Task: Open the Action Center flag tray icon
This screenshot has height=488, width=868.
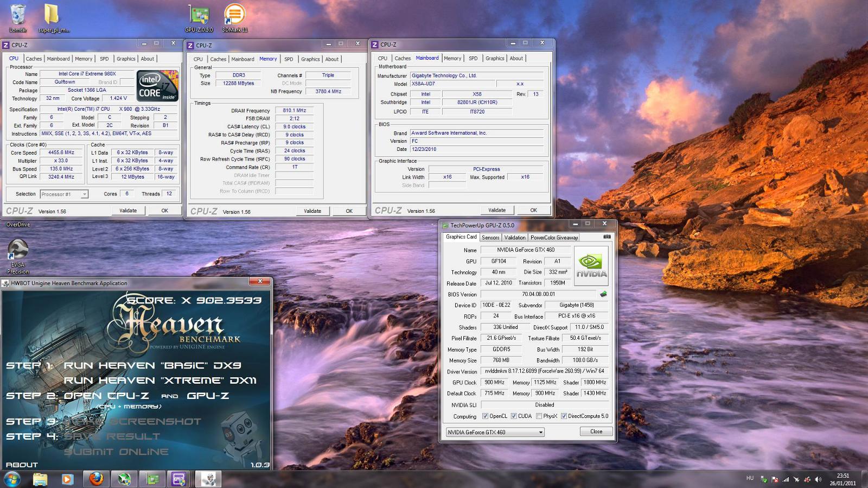Action: point(775,479)
